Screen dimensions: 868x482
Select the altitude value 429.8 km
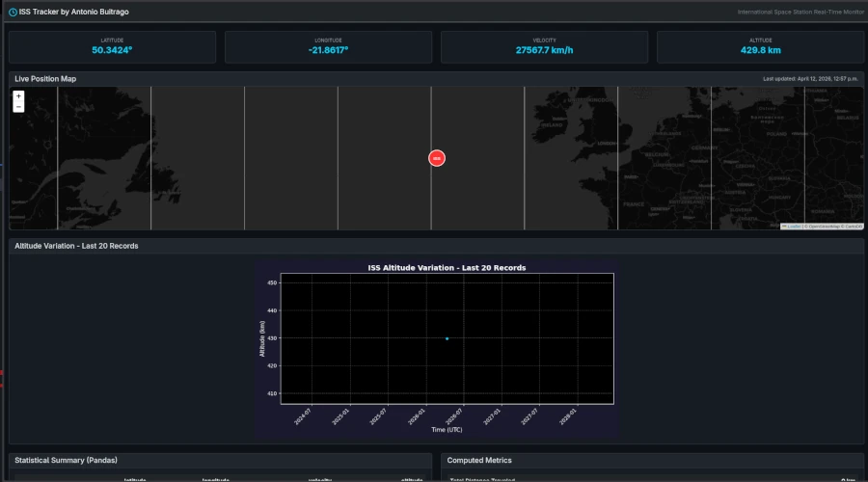click(x=761, y=50)
